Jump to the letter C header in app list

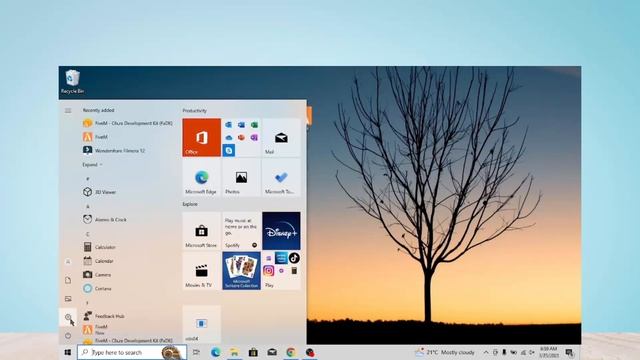tap(87, 234)
